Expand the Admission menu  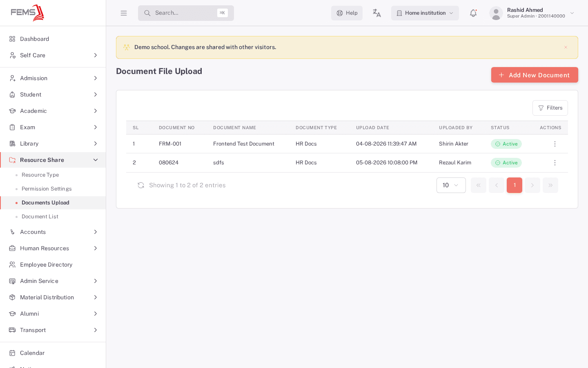[x=53, y=78]
